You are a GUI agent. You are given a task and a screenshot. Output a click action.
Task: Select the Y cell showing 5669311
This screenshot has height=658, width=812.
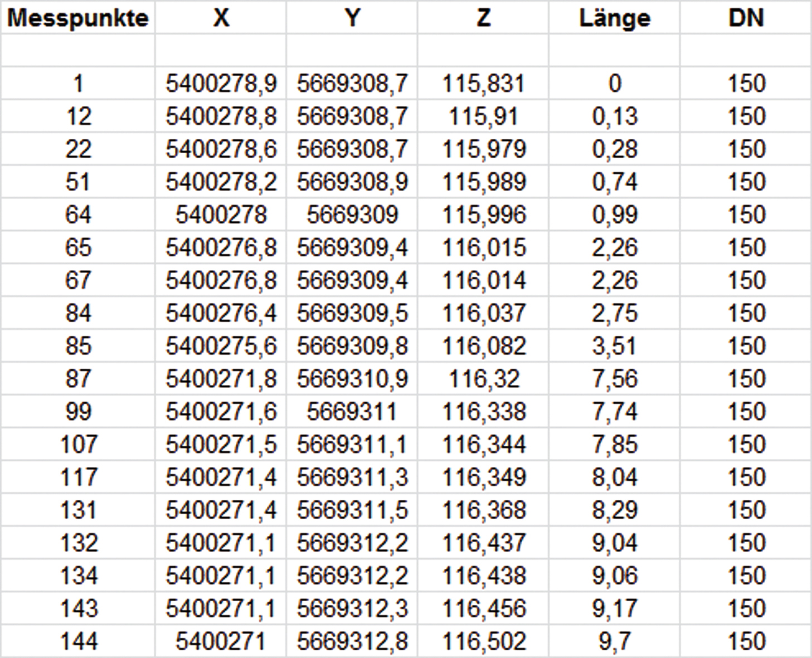(x=352, y=412)
